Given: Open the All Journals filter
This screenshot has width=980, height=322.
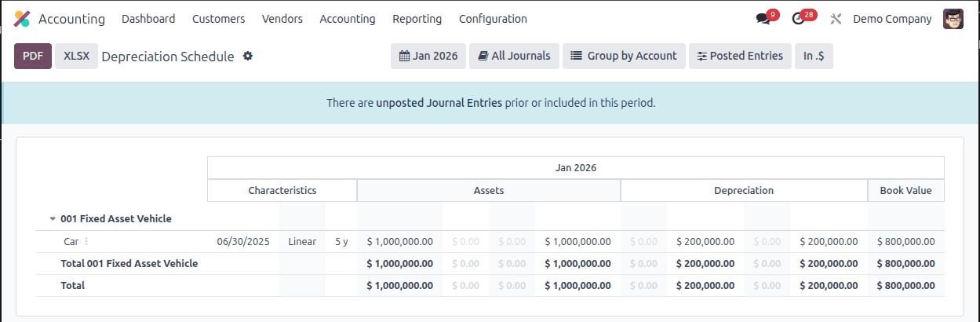Looking at the screenshot, I should 515,56.
